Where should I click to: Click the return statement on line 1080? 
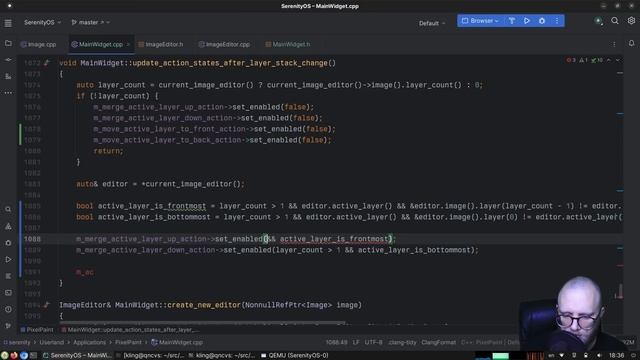[108, 151]
